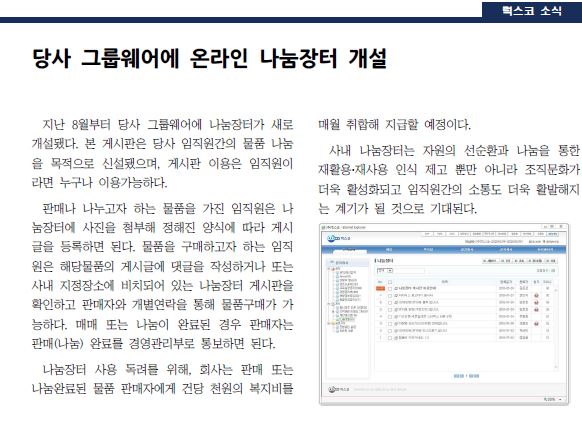Click the Texco logo in the groupware footer
The width and height of the screenshot is (582, 433).
[x=339, y=390]
